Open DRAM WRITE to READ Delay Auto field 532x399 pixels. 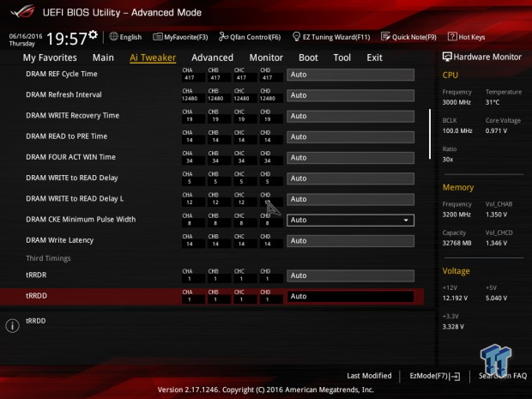pyautogui.click(x=350, y=178)
